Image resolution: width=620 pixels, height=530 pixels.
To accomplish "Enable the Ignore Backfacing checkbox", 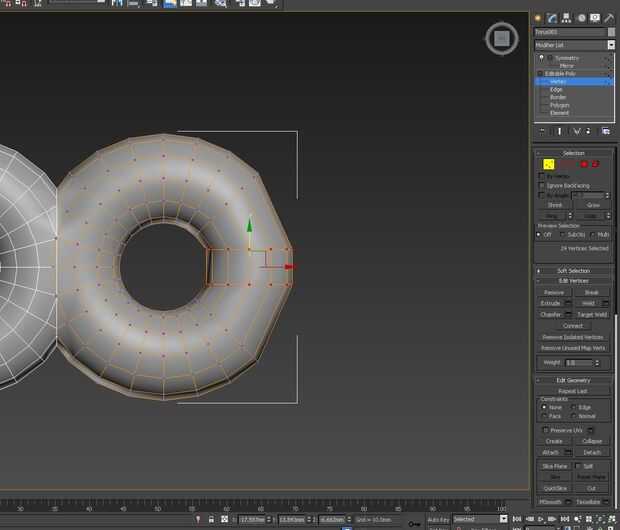I will pos(542,185).
